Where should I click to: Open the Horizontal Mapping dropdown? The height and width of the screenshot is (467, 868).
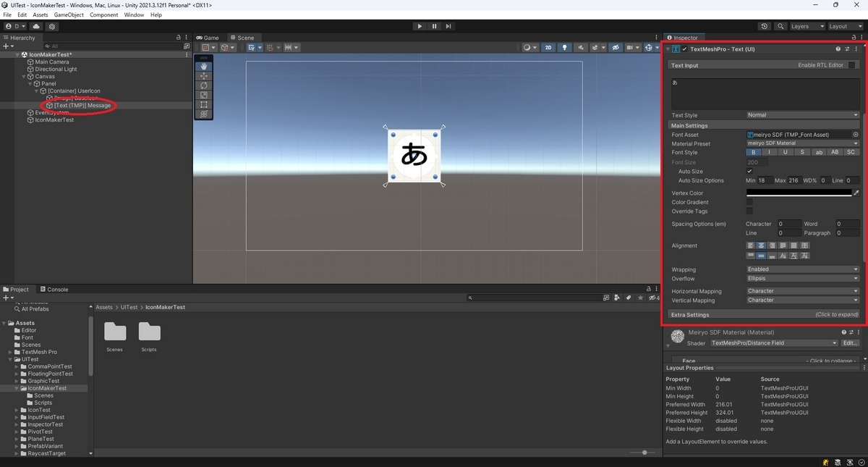(x=803, y=291)
